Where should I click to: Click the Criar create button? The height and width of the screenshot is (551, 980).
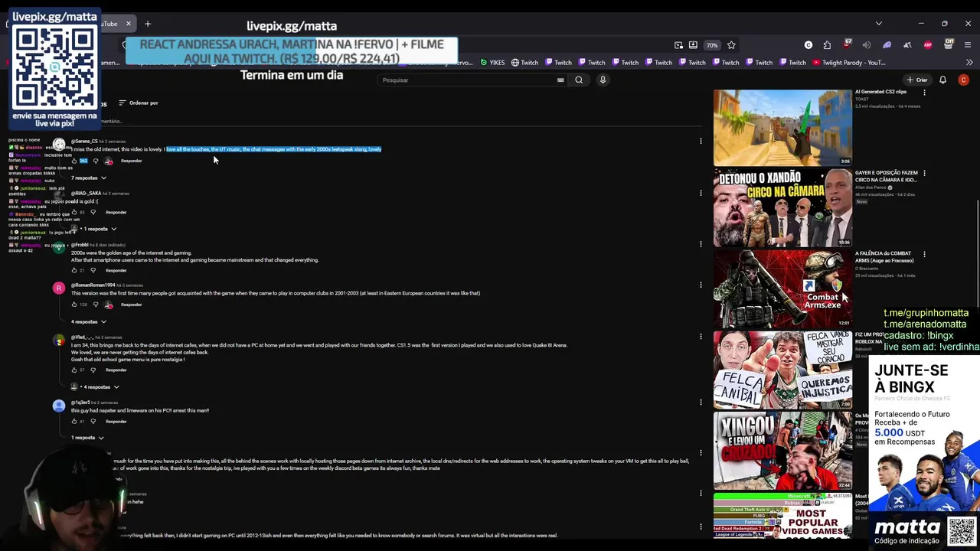(917, 80)
